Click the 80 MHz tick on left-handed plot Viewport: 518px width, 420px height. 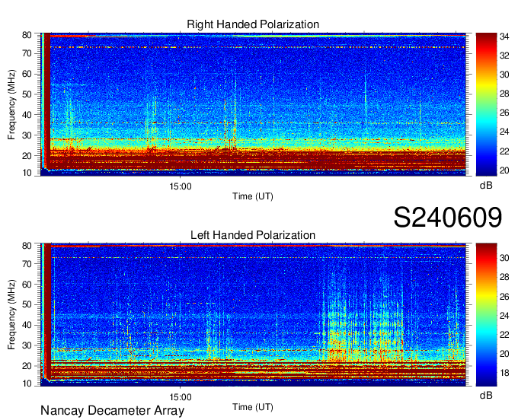pos(27,246)
